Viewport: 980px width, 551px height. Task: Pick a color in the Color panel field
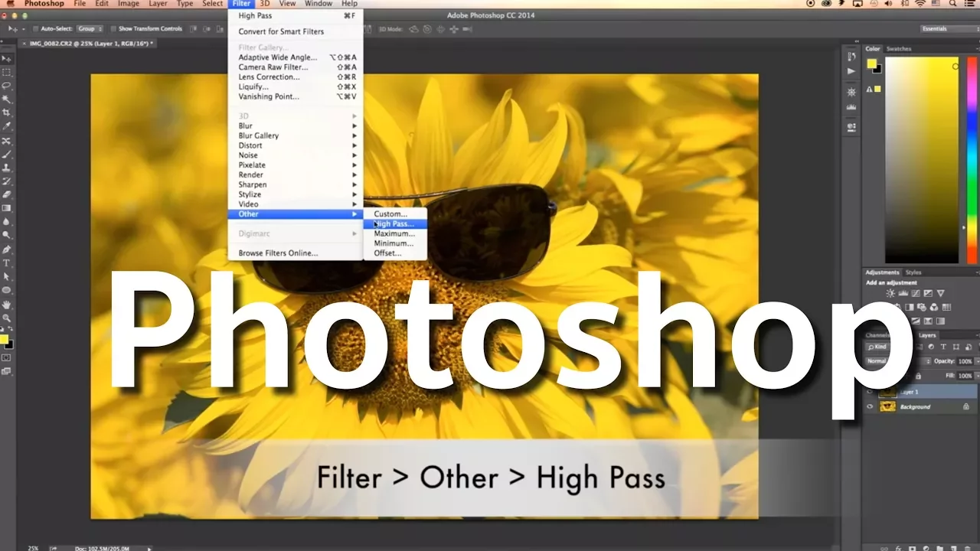coord(922,160)
